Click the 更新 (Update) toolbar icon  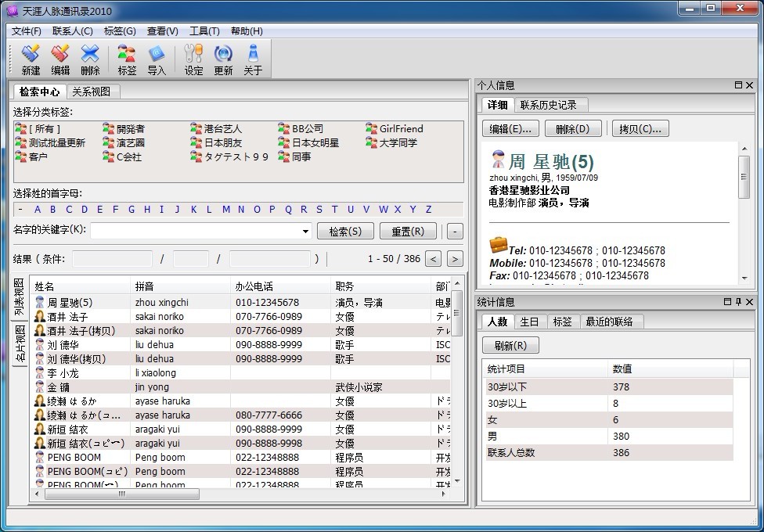tap(223, 59)
